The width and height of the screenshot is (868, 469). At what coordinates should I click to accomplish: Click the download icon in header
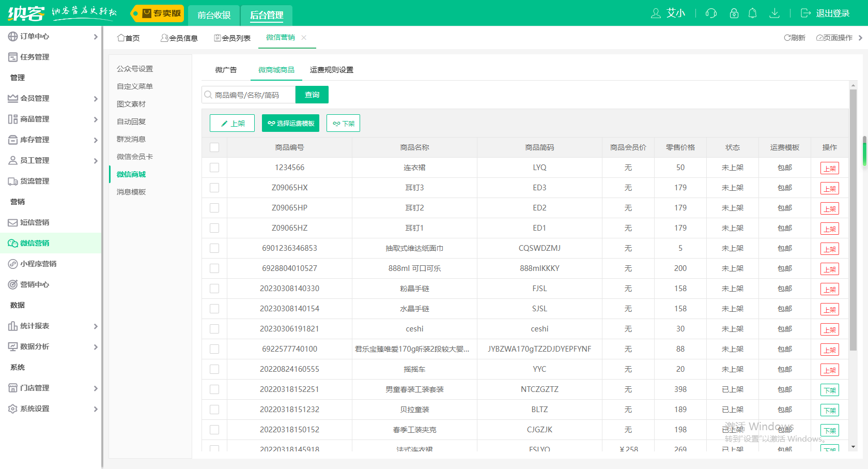coord(774,13)
